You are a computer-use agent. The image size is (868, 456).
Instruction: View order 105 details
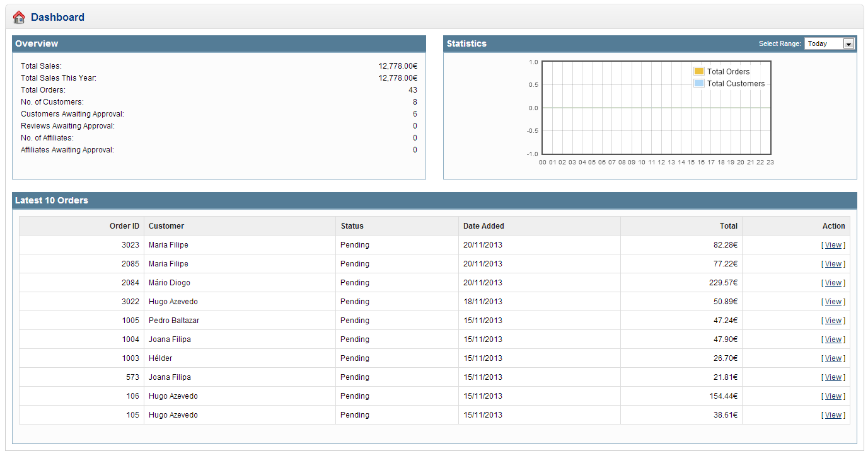[833, 415]
